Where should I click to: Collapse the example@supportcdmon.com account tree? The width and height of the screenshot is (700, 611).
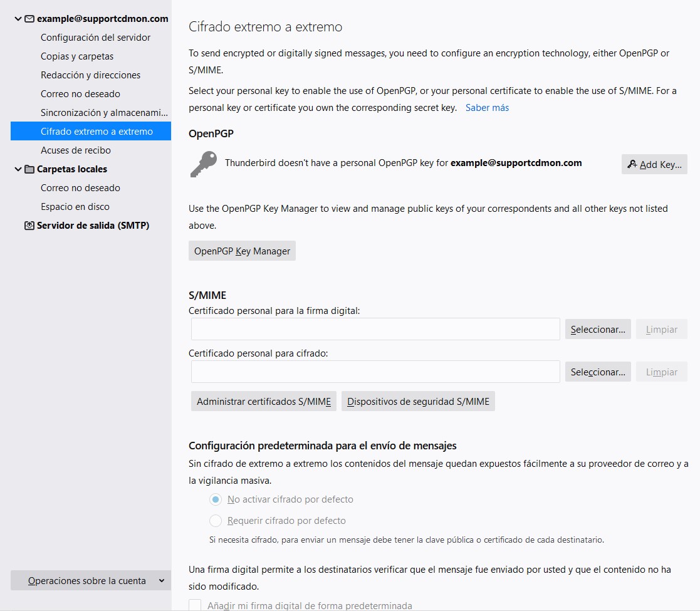click(x=18, y=19)
